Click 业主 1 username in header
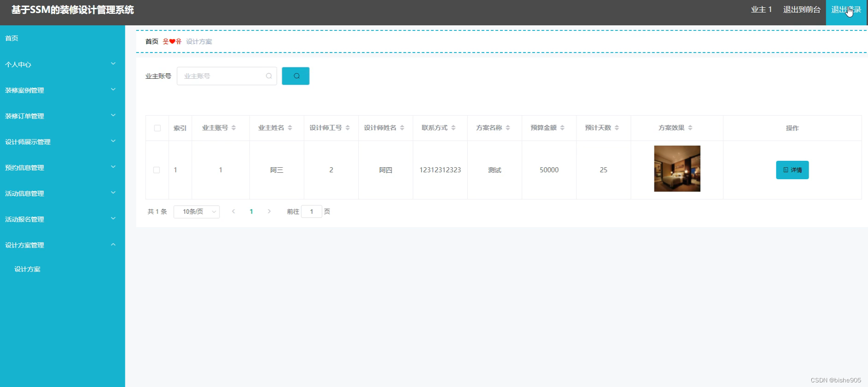Image resolution: width=868 pixels, height=387 pixels. click(761, 10)
